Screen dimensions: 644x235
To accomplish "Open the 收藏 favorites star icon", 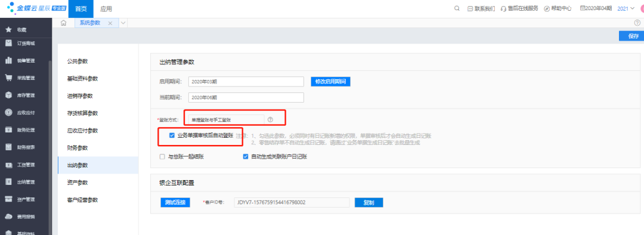I will pyautogui.click(x=8, y=30).
